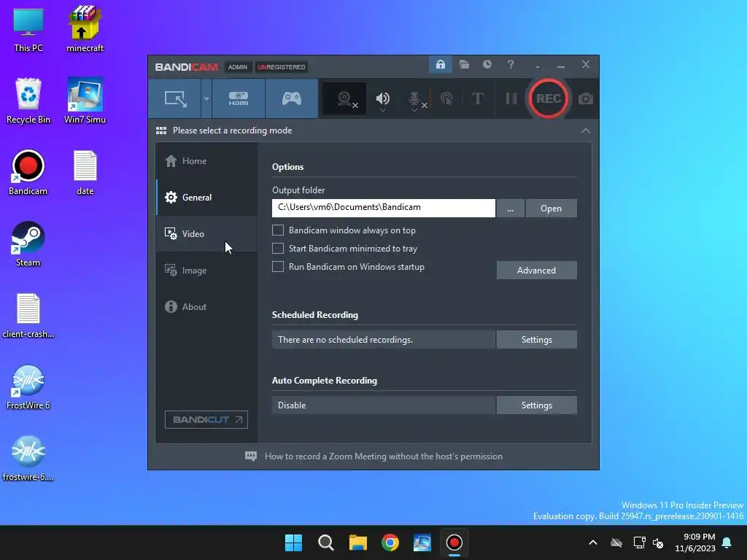This screenshot has width=747, height=560.
Task: Open the Windows Start menu
Action: (x=293, y=542)
